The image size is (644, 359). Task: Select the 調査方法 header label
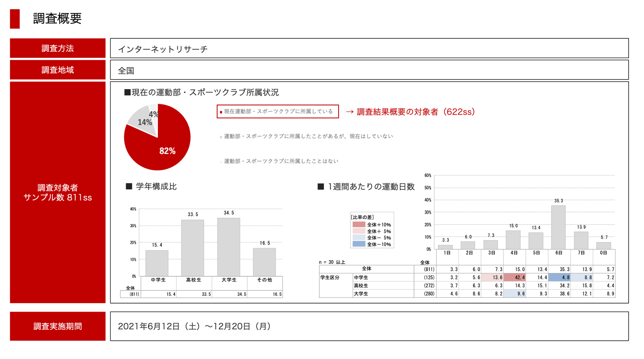[57, 48]
